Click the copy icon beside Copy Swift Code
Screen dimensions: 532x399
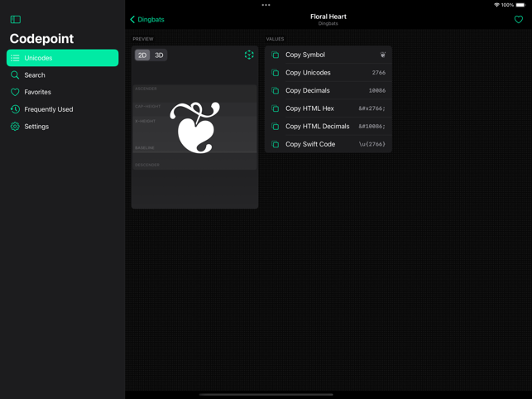(276, 144)
